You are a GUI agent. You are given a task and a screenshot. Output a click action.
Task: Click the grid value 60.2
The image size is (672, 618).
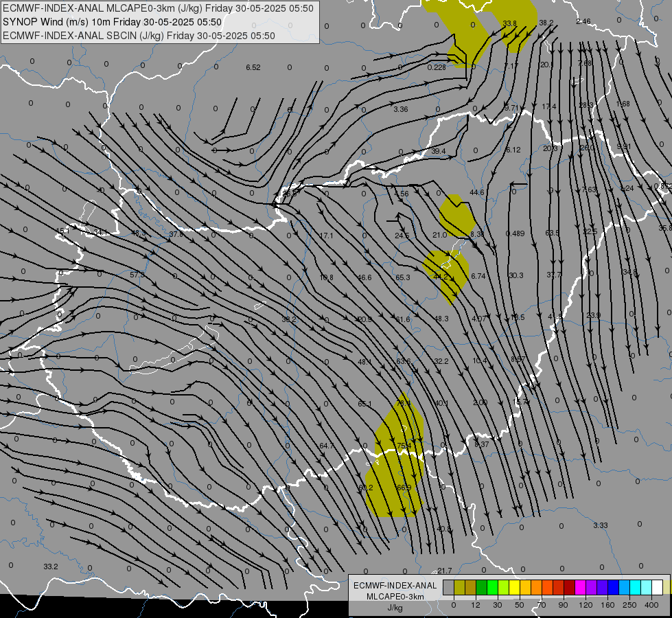point(366,488)
